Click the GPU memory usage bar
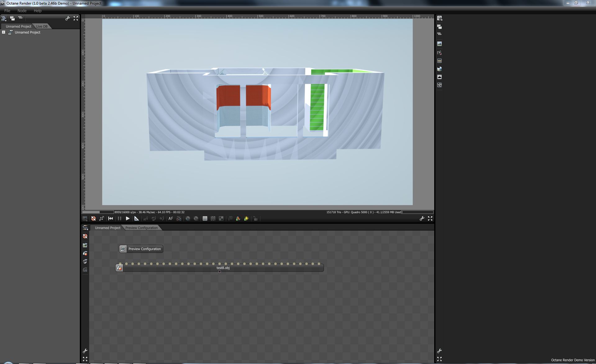Viewport: 596px width, 364px height. pos(417,212)
